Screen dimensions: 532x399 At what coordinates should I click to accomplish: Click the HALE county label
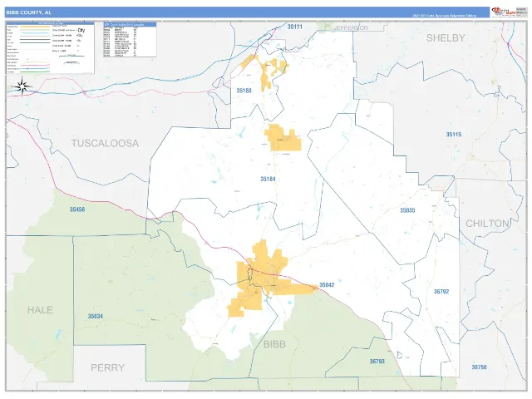[x=40, y=310]
